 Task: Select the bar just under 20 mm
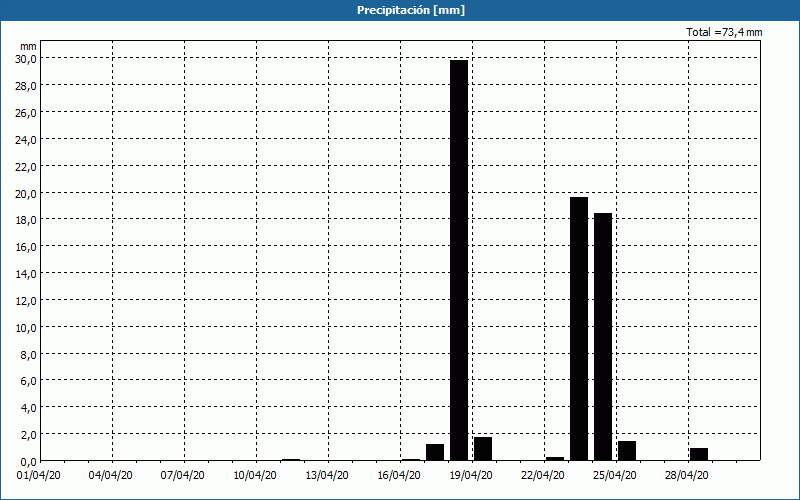(579, 329)
